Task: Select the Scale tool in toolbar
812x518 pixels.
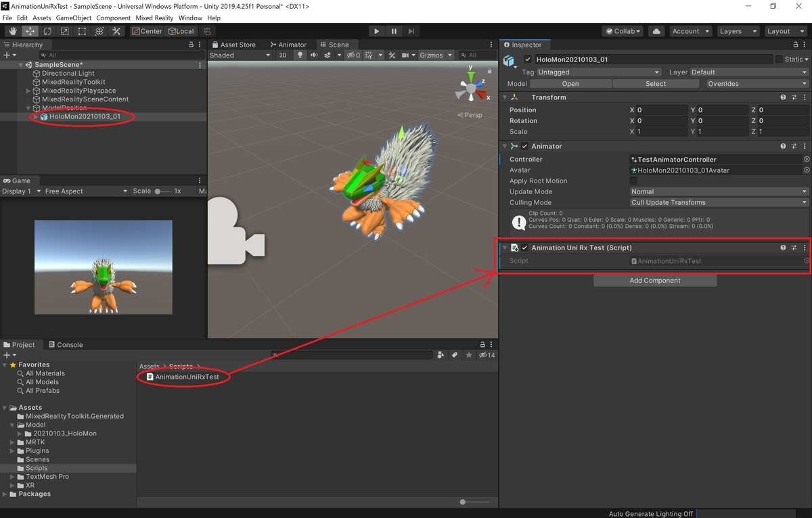Action: pos(65,31)
